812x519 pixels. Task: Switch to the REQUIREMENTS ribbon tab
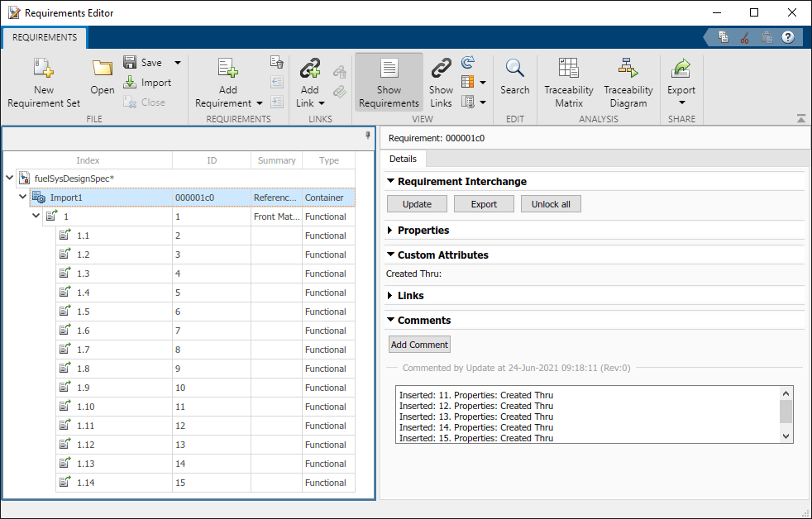click(44, 37)
